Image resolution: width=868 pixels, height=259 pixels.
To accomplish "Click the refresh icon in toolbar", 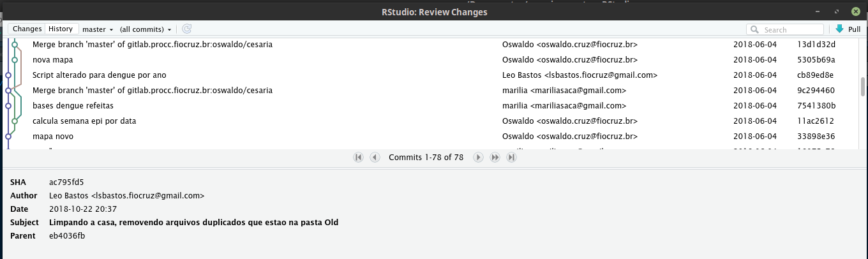I will click(187, 29).
